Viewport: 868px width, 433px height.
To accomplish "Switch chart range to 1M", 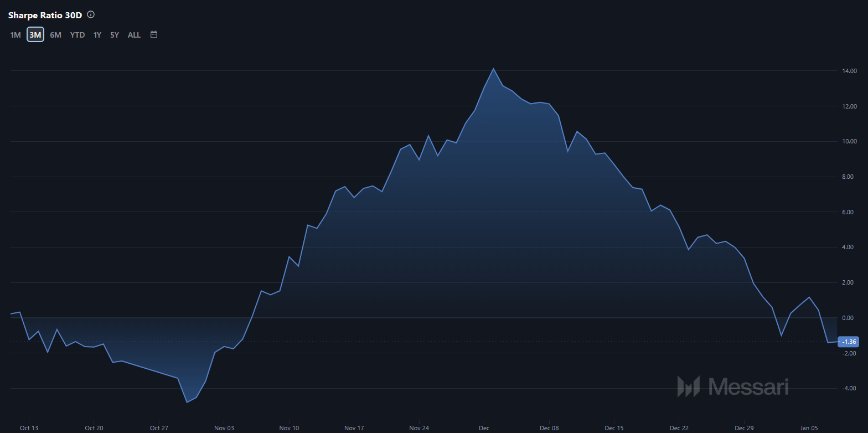I will pyautogui.click(x=15, y=35).
